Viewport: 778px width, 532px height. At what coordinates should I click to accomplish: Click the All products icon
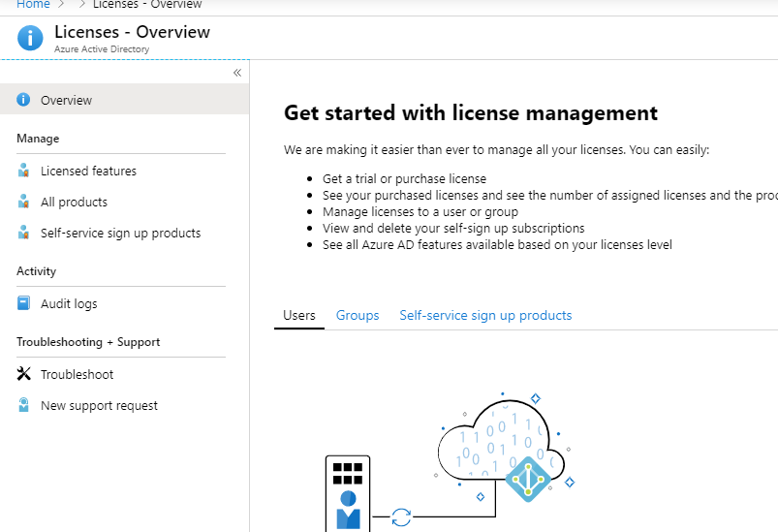(x=23, y=202)
